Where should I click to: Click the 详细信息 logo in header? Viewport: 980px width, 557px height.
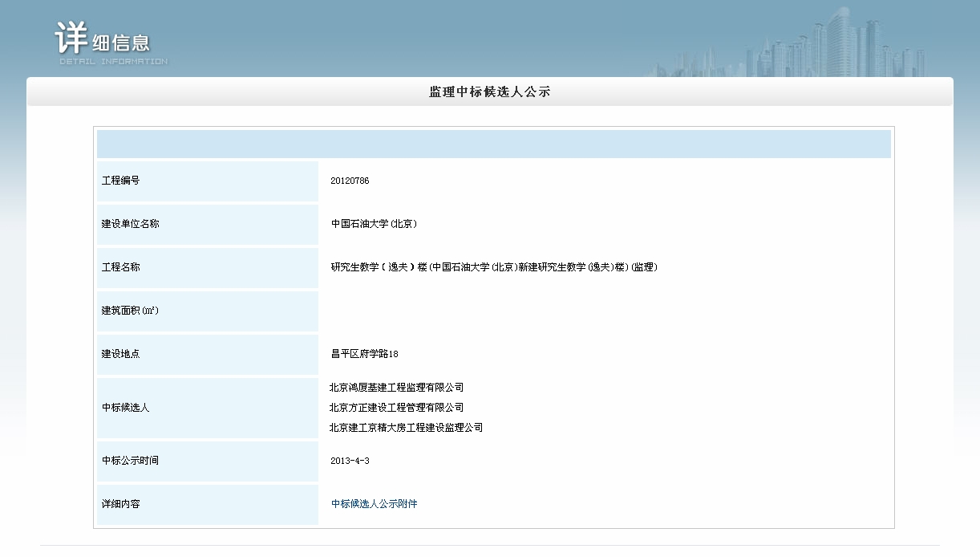point(110,43)
